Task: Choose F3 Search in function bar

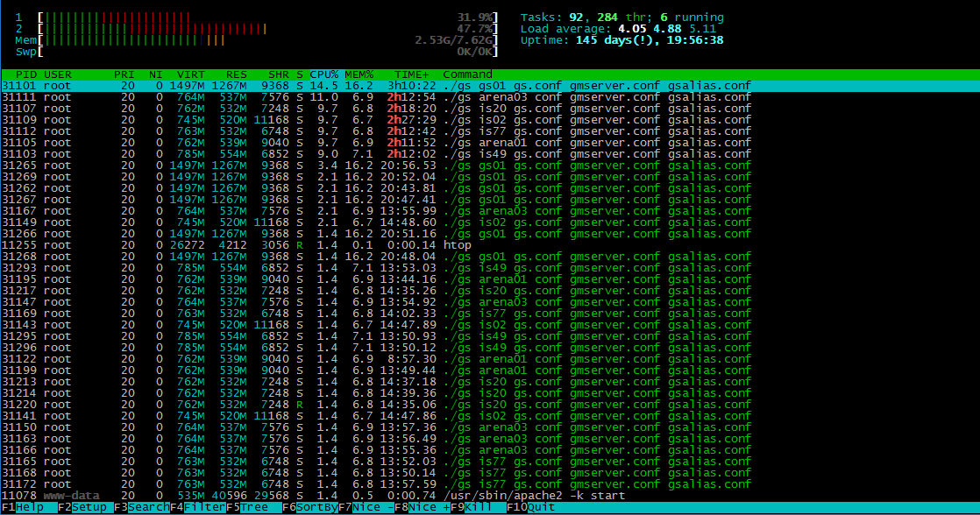Action: 142,507
